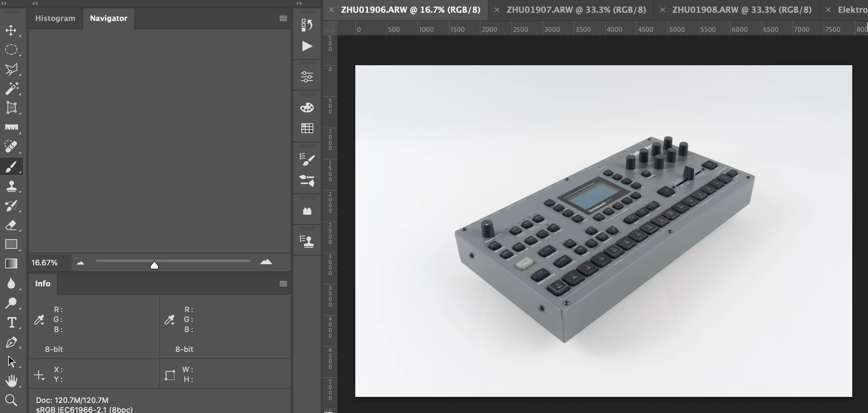Open the Info panel options menu

(283, 284)
